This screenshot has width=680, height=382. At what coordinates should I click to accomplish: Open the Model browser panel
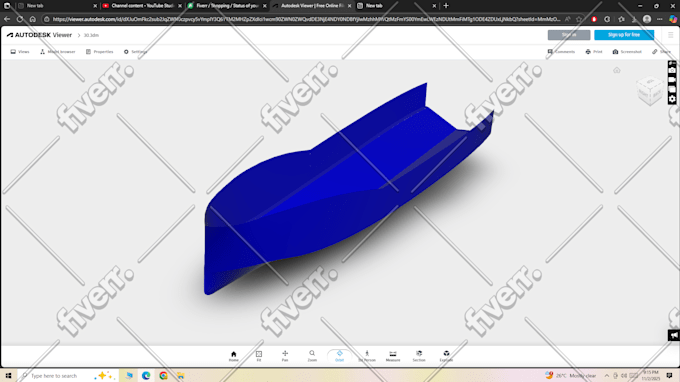58,52
